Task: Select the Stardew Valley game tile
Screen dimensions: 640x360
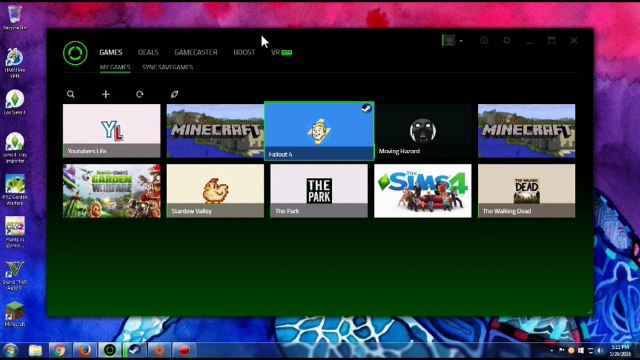Action: 215,191
